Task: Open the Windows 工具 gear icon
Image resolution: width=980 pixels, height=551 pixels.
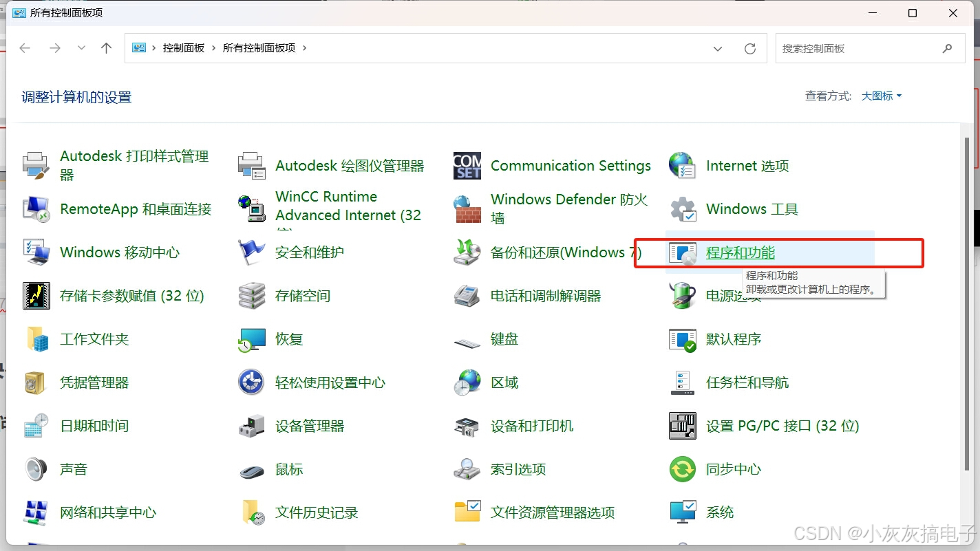Action: coord(683,209)
